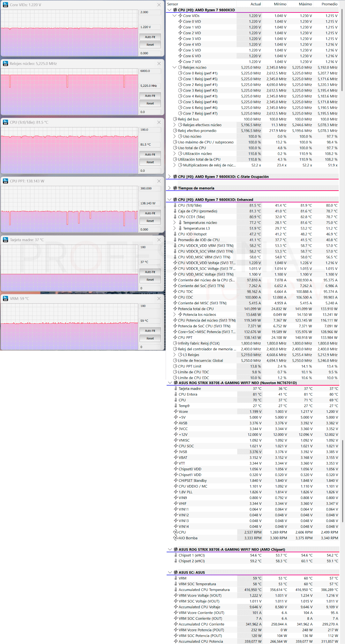Click the lightning icon of CPU TDC row

(175, 292)
